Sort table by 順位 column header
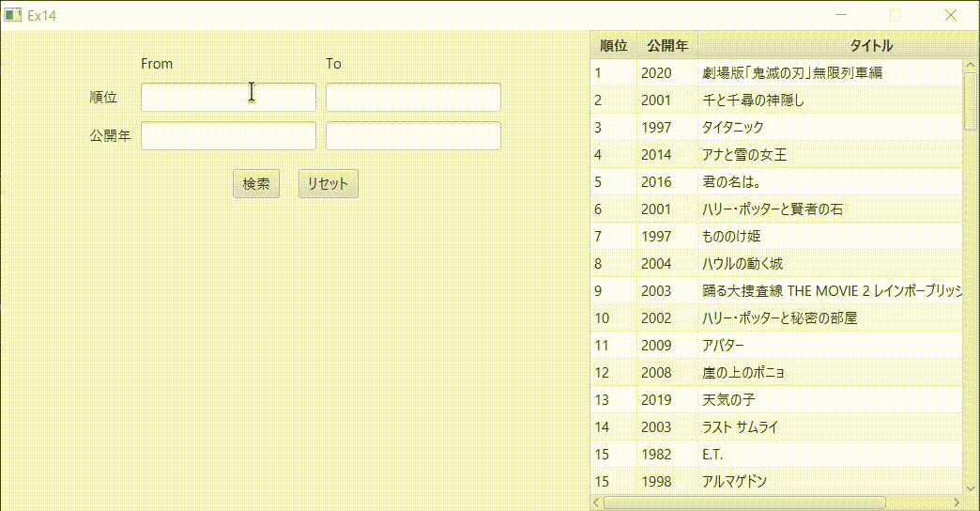The width and height of the screenshot is (980, 511). pyautogui.click(x=613, y=45)
